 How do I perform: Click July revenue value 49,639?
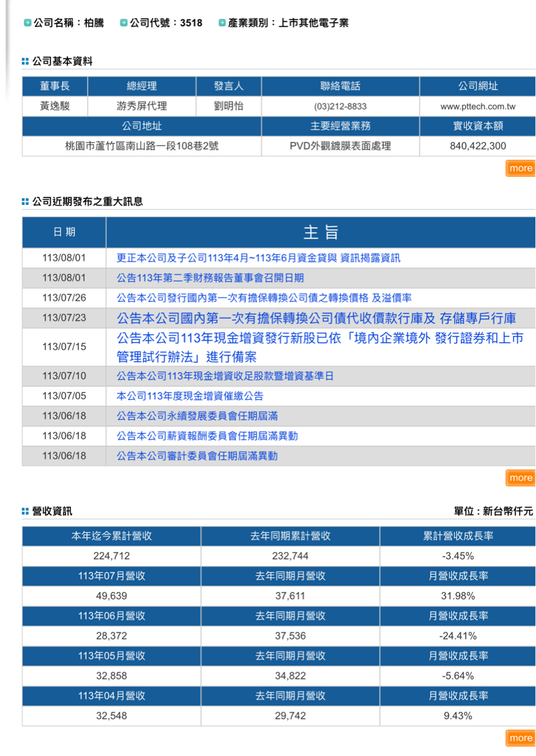coord(112,597)
